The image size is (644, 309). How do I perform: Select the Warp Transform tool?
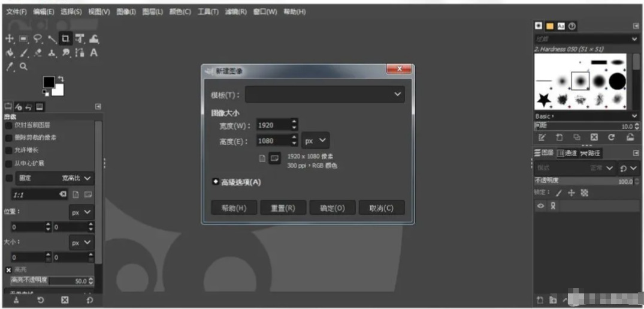tap(93, 39)
